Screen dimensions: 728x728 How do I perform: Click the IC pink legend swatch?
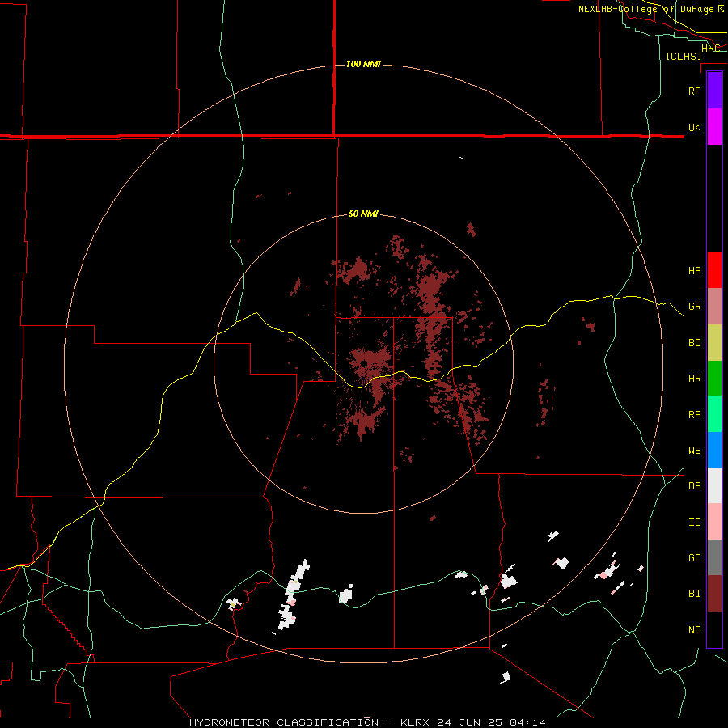(x=714, y=522)
